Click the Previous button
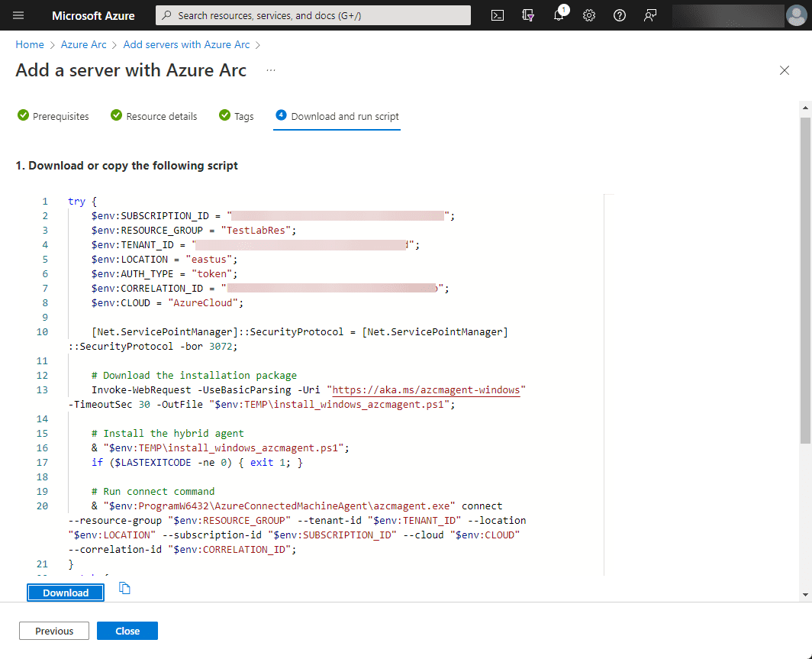The width and height of the screenshot is (812, 659). [54, 631]
